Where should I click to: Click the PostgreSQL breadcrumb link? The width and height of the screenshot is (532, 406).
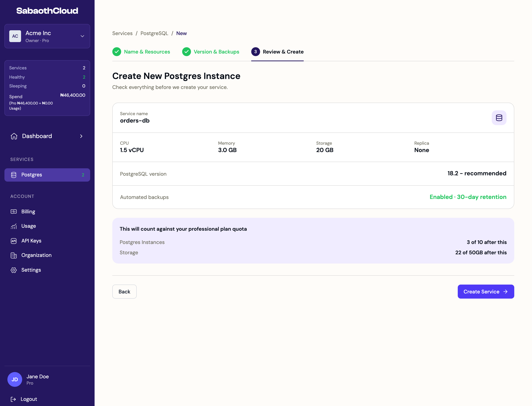pyautogui.click(x=154, y=33)
